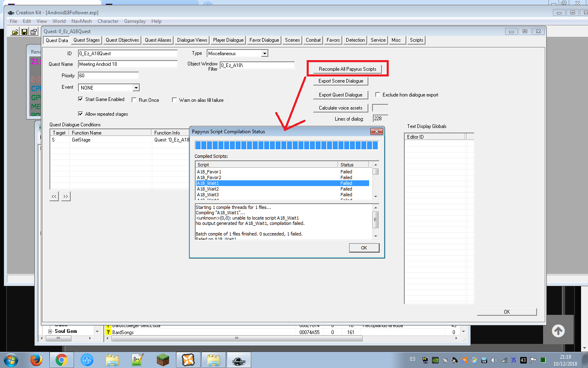Open the NVIDIA tray icon
The height and width of the screenshot is (368, 588).
click(435, 360)
